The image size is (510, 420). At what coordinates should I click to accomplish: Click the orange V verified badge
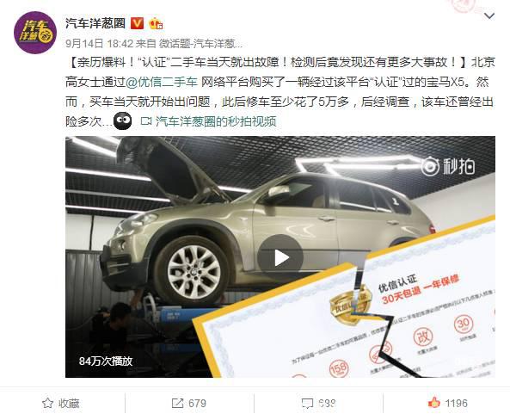click(138, 23)
